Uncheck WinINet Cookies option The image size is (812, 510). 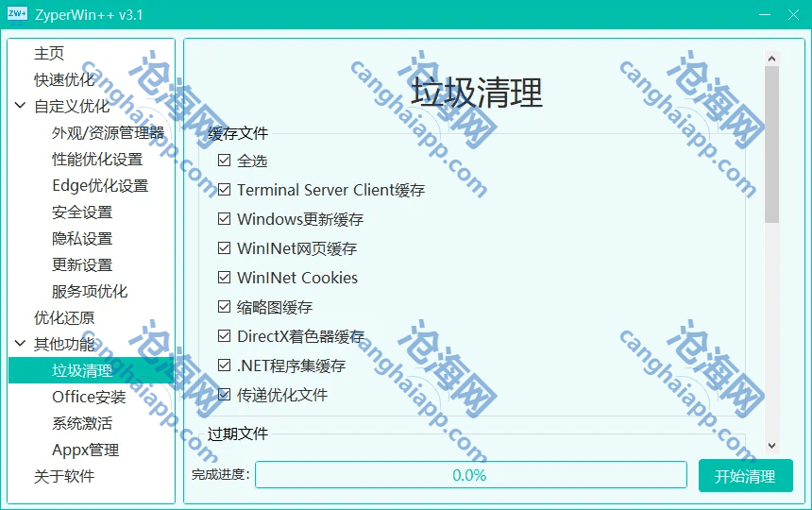(x=224, y=278)
